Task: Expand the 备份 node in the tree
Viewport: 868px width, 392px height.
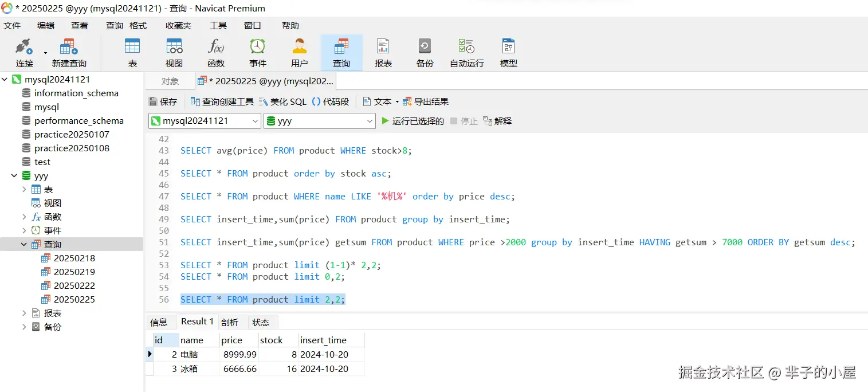Action: pos(24,327)
